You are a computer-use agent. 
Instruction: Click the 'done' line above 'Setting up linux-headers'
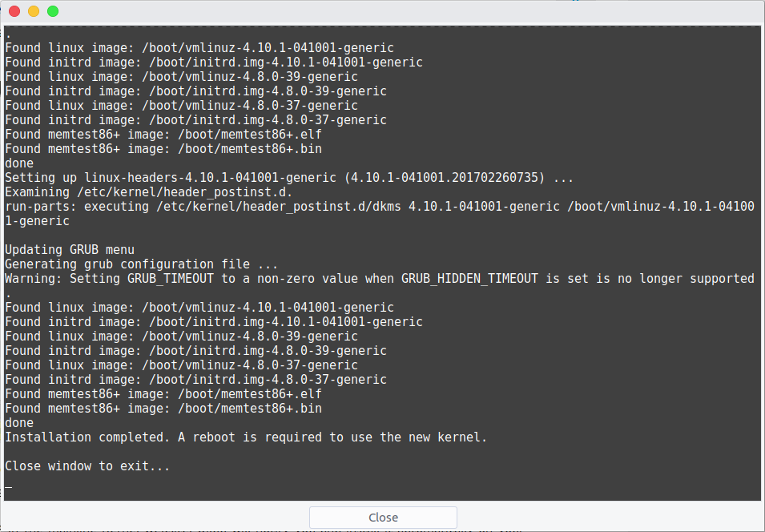(19, 163)
